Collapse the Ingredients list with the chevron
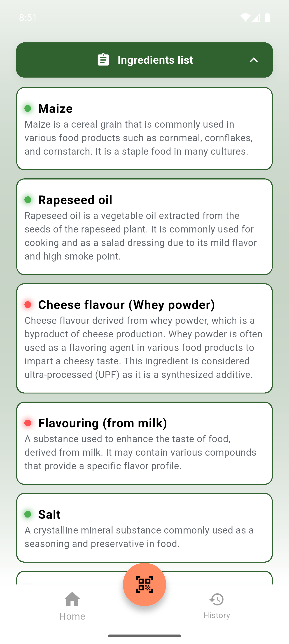Screen dimensions: 289x644 click(254, 60)
